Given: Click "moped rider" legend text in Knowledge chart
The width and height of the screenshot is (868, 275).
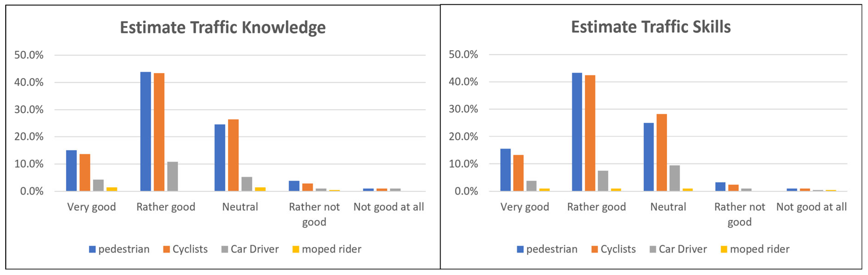Looking at the screenshot, I should point(331,249).
